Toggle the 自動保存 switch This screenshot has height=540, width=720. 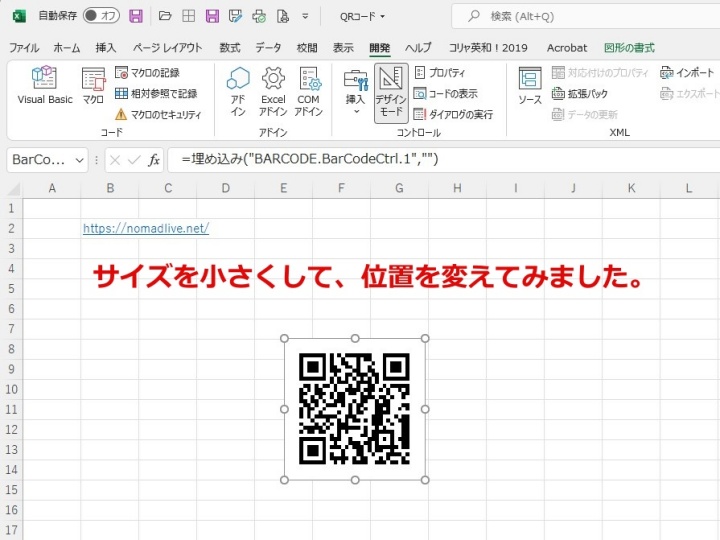(x=101, y=16)
